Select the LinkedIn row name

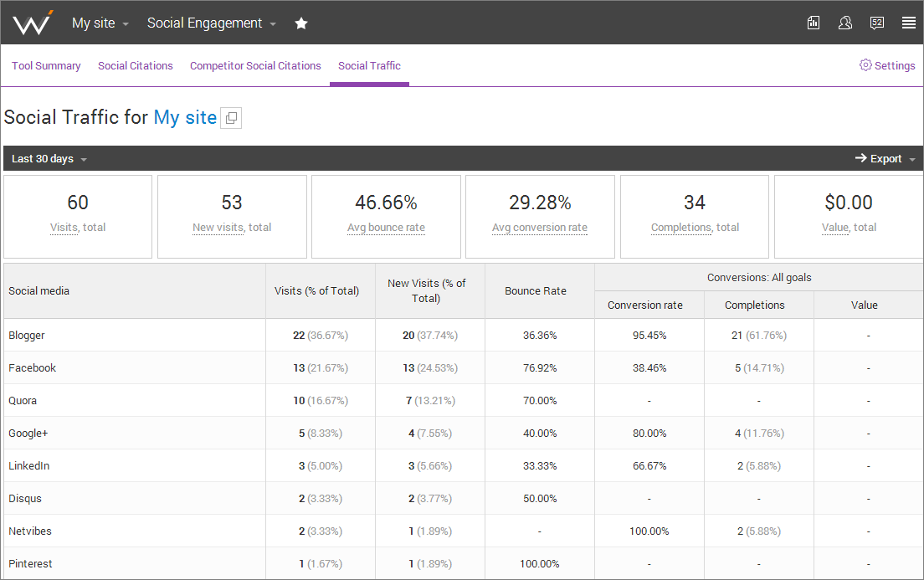pyautogui.click(x=28, y=465)
